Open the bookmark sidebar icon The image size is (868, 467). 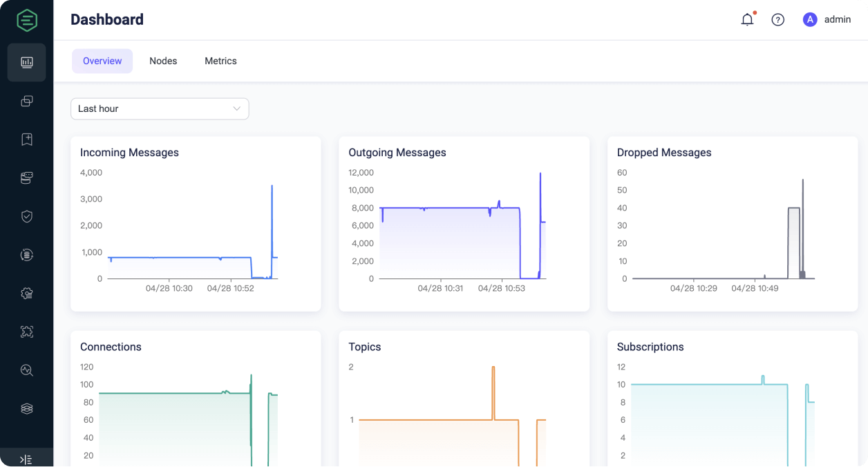pos(27,140)
